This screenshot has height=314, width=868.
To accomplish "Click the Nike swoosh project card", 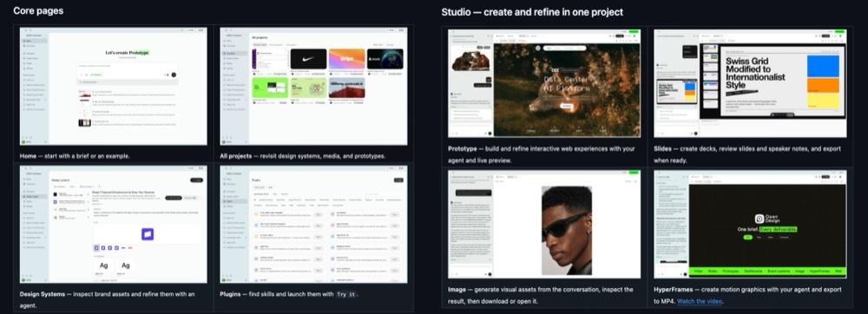I will coord(308,59).
